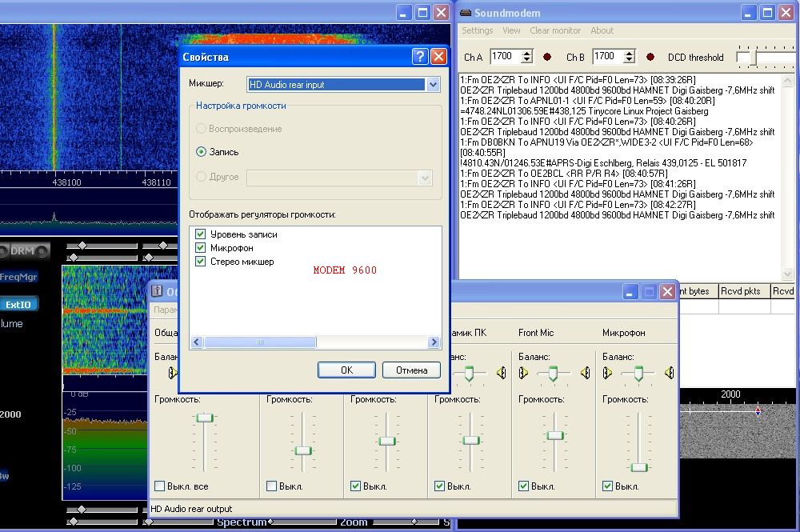This screenshot has height=532, width=800.
Task: Click the DRM mode button
Action: [x=22, y=251]
